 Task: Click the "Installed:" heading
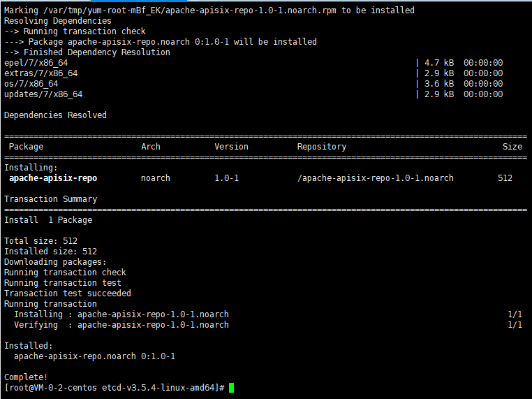29,346
